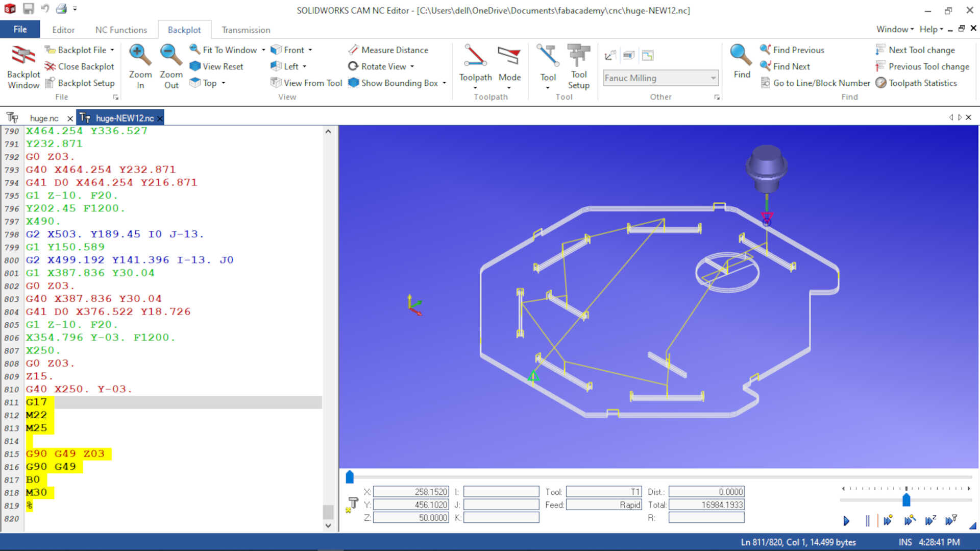Show the Bounding Box
Image resolution: width=980 pixels, height=551 pixels.
[x=396, y=82]
